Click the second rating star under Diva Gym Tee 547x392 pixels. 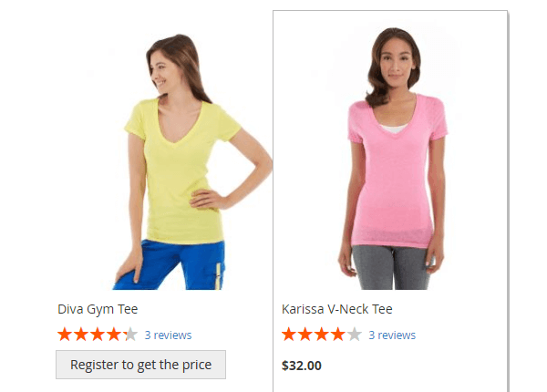click(81, 335)
